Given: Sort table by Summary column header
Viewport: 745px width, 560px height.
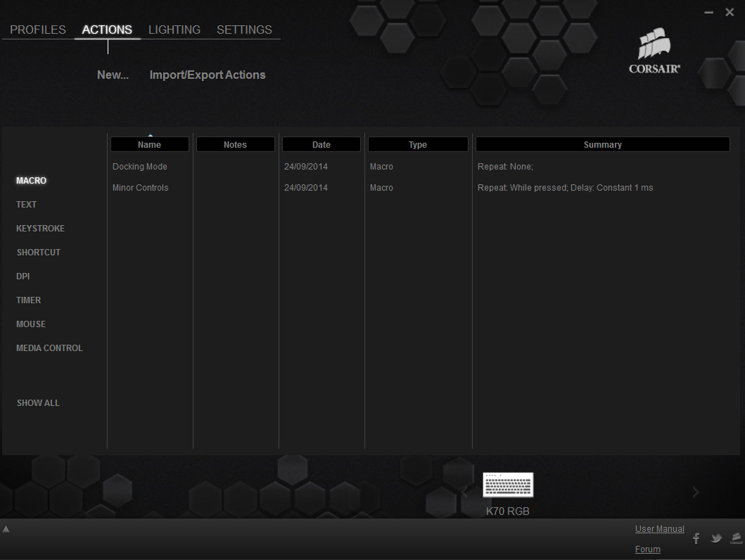Looking at the screenshot, I should [x=602, y=144].
